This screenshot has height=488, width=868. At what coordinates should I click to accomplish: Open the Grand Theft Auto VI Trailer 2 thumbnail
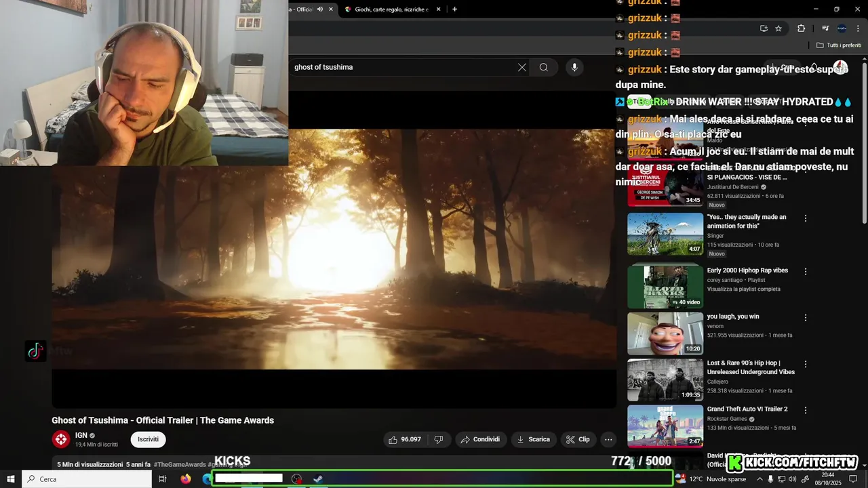click(x=665, y=426)
